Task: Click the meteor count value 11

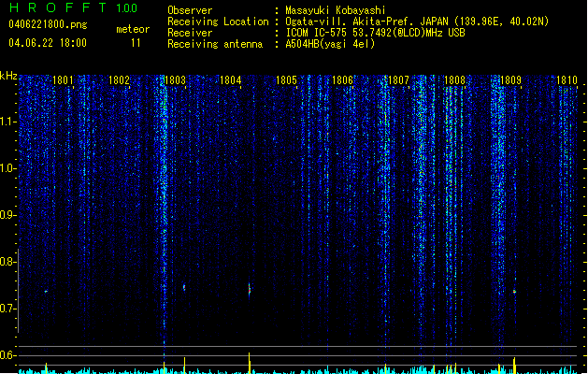Action: point(136,43)
